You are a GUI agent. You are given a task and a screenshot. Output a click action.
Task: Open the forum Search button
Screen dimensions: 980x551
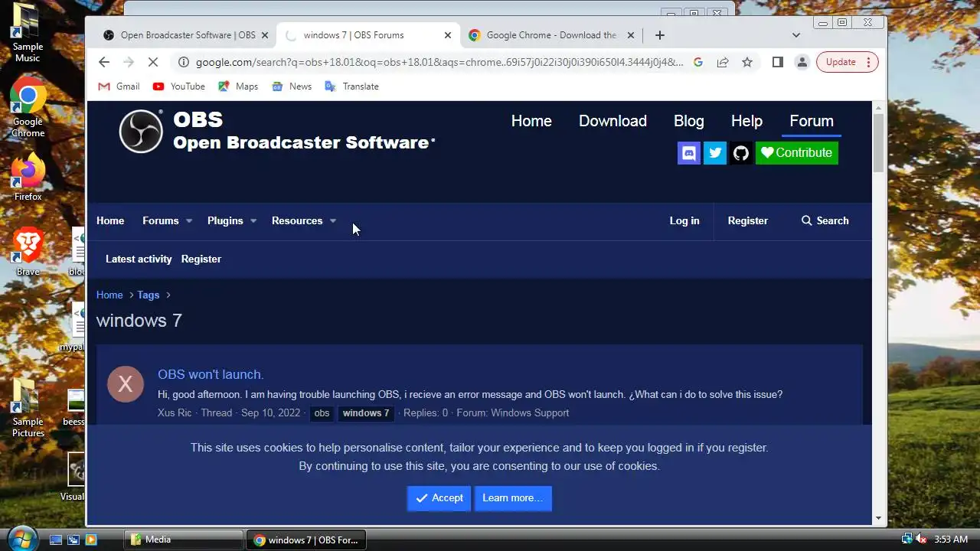click(x=825, y=220)
